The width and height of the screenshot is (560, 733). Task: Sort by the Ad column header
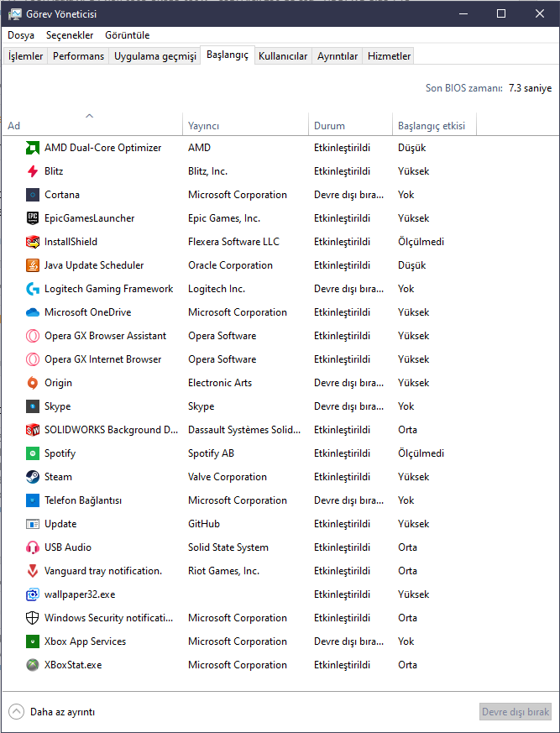(92, 124)
